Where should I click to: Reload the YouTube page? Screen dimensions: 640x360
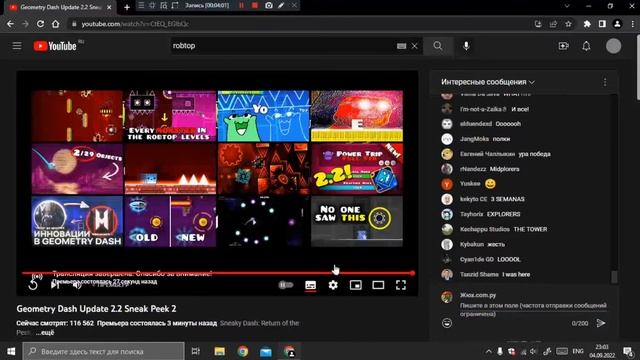click(40, 24)
